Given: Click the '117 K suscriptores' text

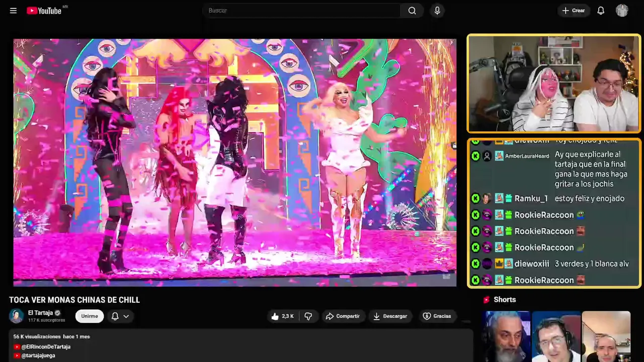Looking at the screenshot, I should pos(46,320).
